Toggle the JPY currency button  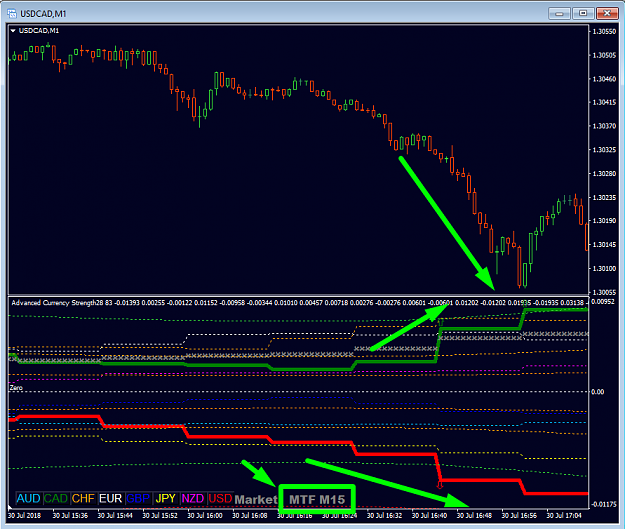point(165,498)
